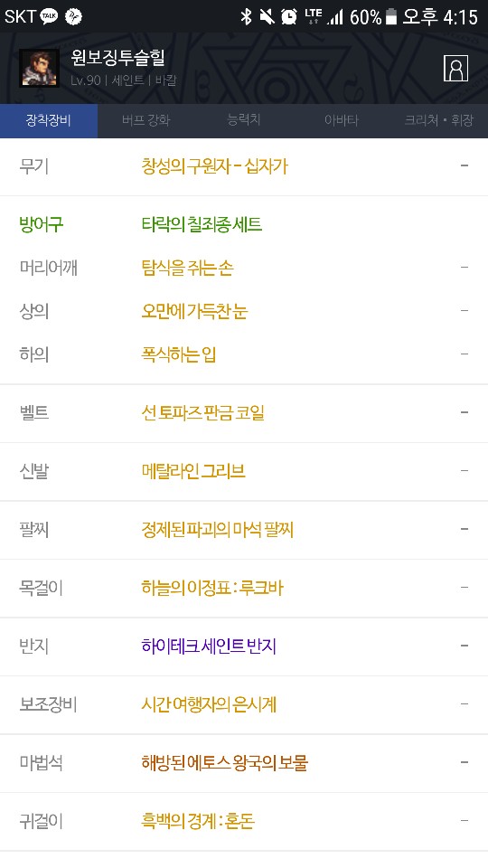Tap the KakaoTalk notification icon
The width and height of the screenshot is (488, 868).
[49, 16]
